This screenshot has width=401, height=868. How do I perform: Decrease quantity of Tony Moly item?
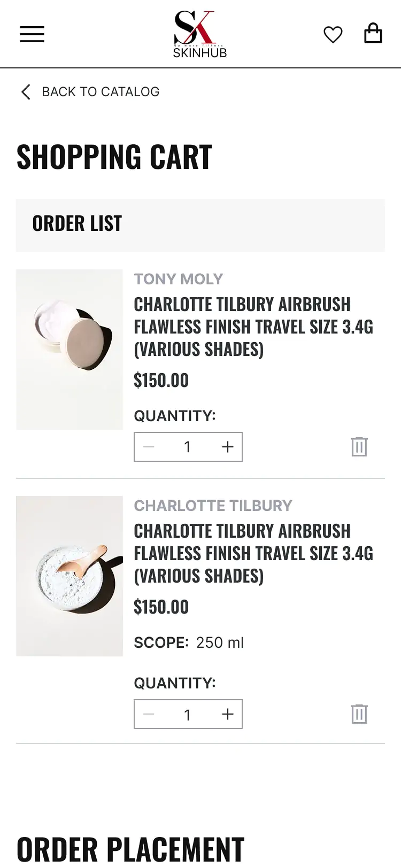tap(149, 447)
